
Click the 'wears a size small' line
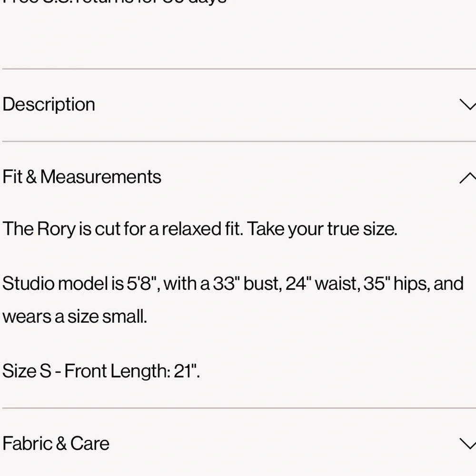click(x=75, y=316)
